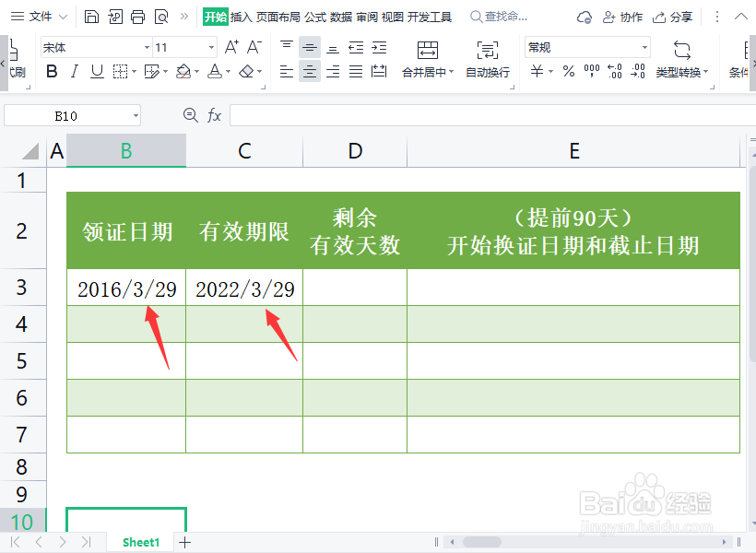Click distributed alignment icon
This screenshot has width=756, height=553.
[379, 71]
